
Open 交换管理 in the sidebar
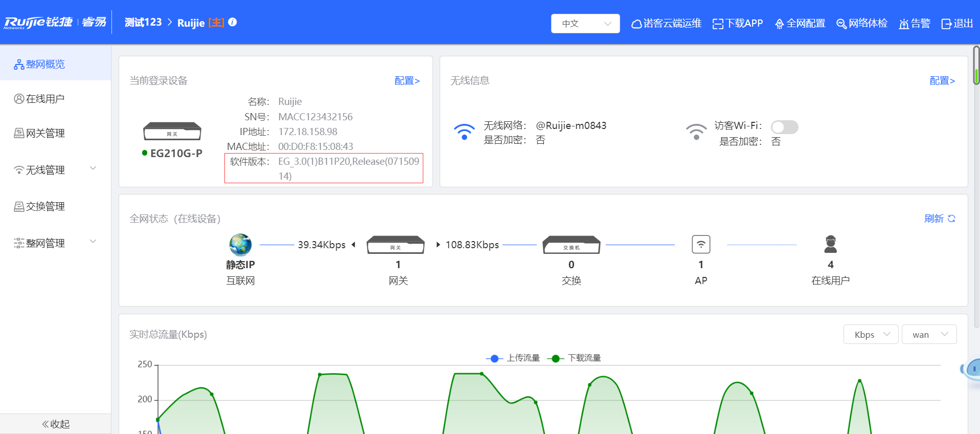55,206
